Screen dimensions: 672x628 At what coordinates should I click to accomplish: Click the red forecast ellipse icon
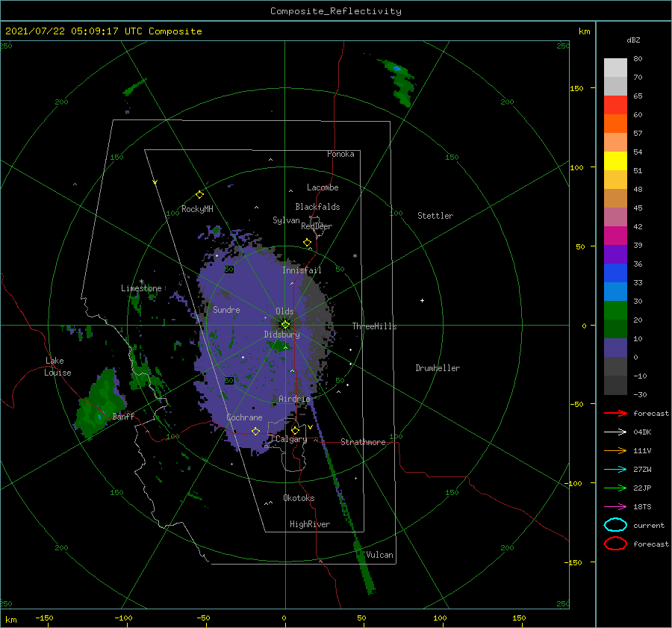615,544
